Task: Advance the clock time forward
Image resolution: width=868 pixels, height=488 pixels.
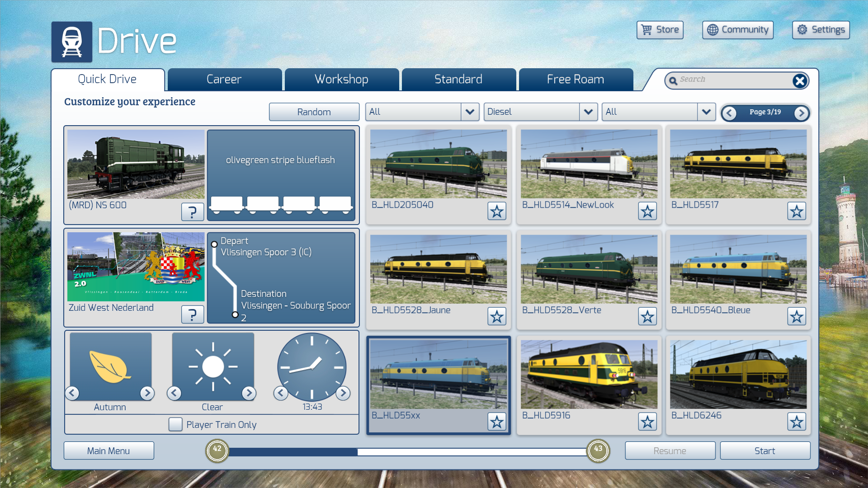Action: pos(343,393)
